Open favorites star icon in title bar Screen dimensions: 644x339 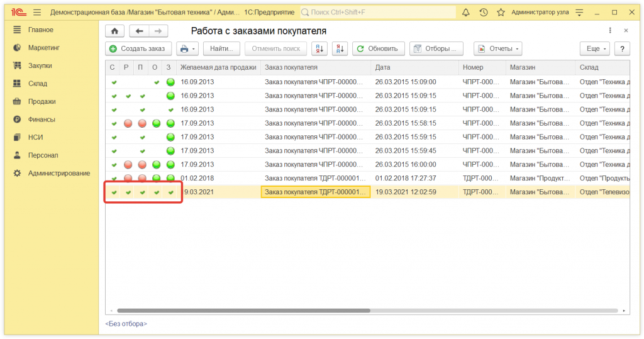[x=501, y=12]
